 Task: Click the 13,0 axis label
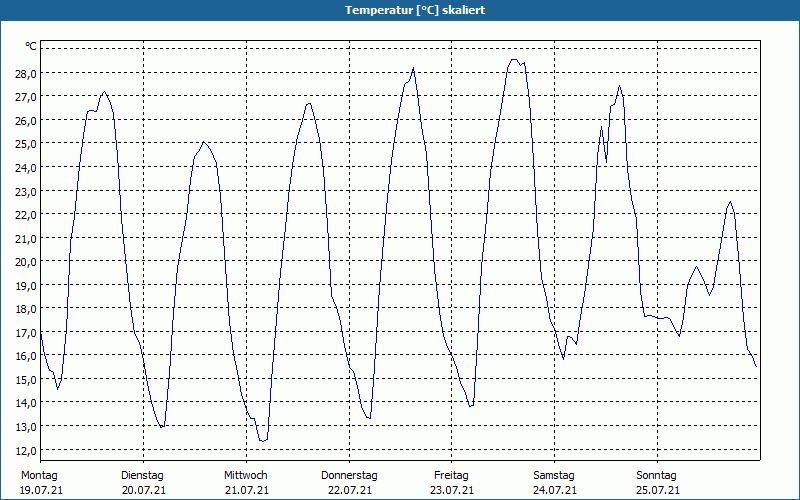pyautogui.click(x=26, y=427)
